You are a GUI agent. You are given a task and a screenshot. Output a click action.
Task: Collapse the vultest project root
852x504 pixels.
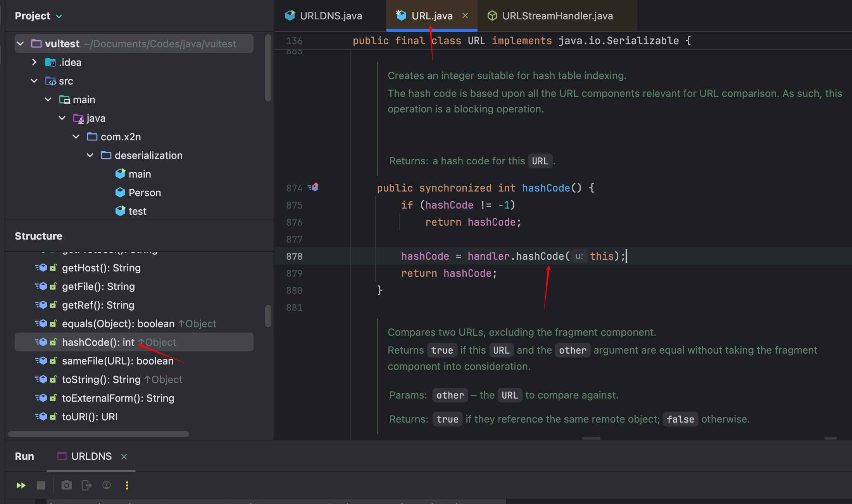pos(21,43)
